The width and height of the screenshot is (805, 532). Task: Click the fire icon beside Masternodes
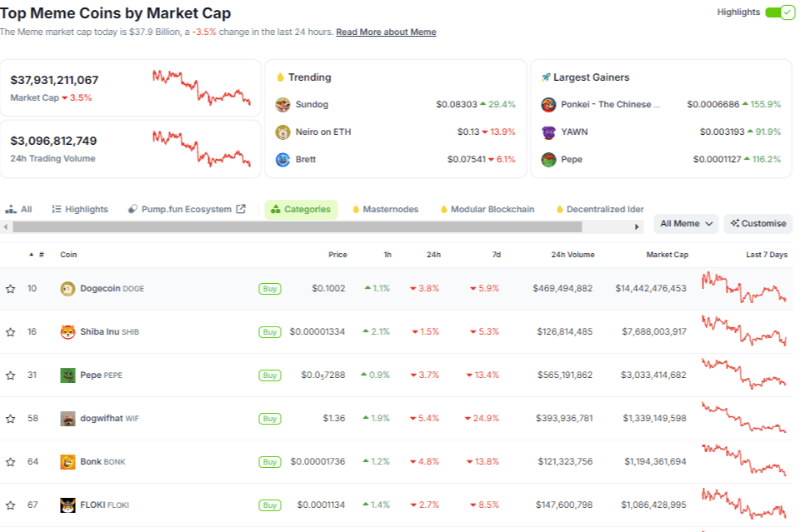(x=355, y=209)
